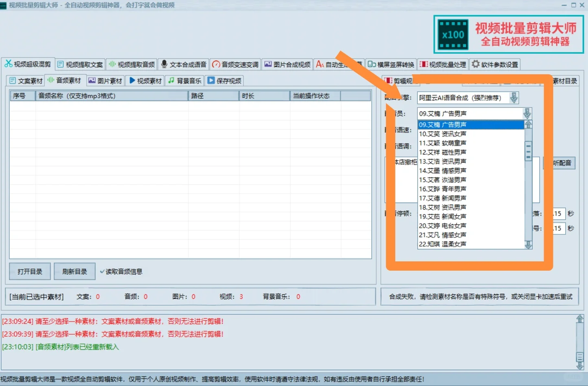Choose voice 16.艾晔 青年男声
Image resolution: width=588 pixels, height=386 pixels.
(471, 189)
